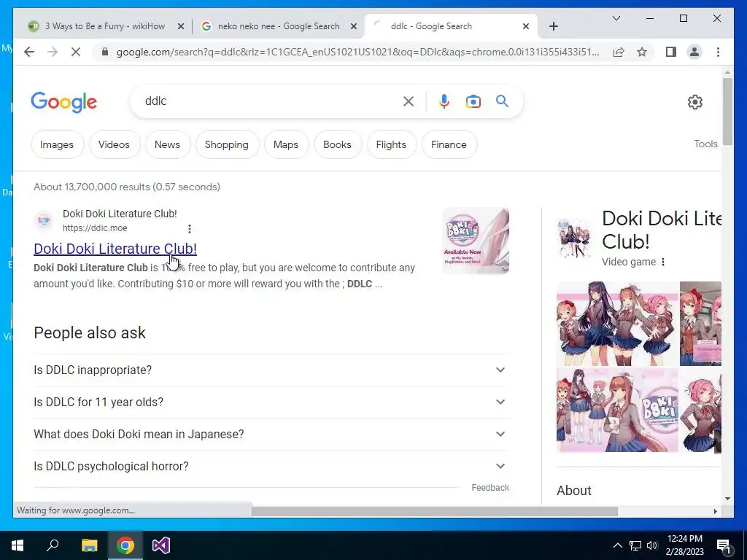Bookmark this tab with star icon

tap(642, 52)
